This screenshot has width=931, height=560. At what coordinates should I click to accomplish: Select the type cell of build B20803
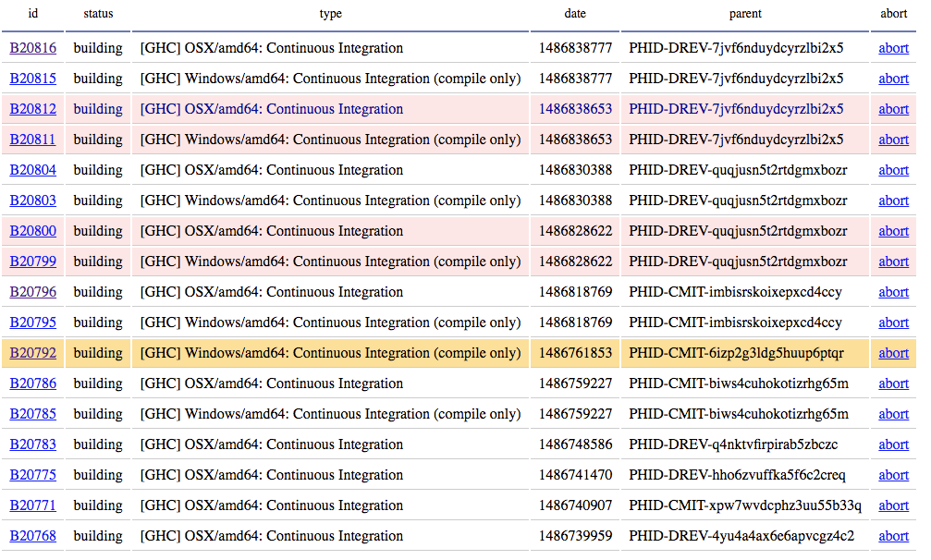tap(330, 201)
